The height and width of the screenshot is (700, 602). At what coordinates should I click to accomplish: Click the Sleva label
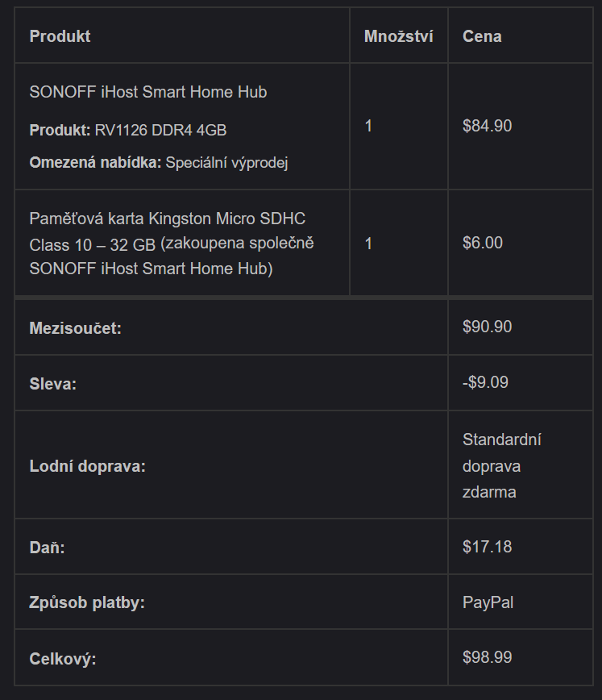pyautogui.click(x=52, y=384)
